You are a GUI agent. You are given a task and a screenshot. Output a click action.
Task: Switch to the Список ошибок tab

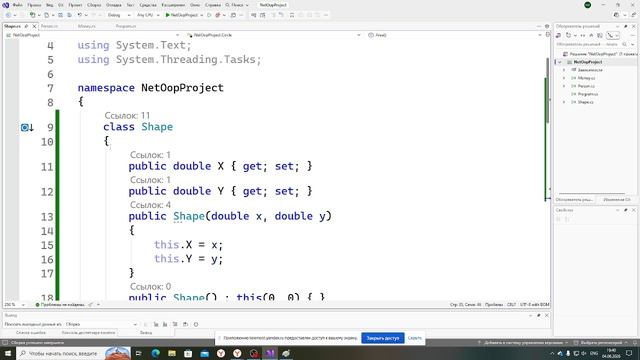click(31, 333)
